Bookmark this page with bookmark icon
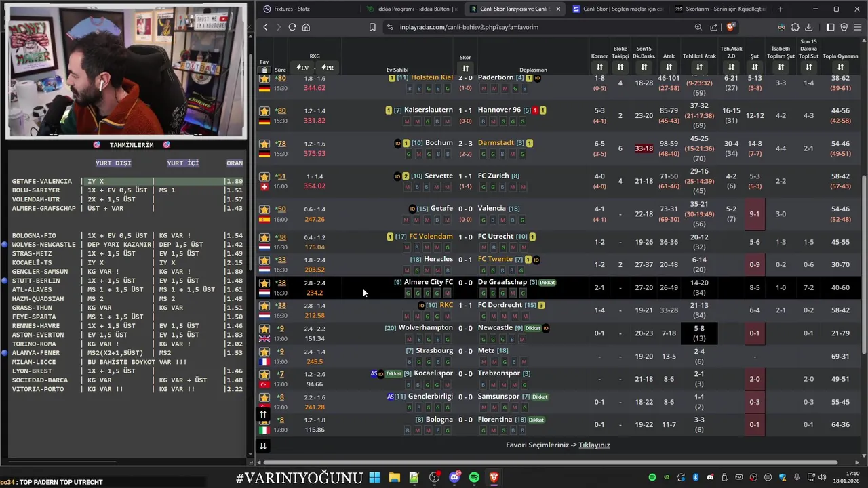Viewport: 868px width, 488px height. click(x=372, y=27)
